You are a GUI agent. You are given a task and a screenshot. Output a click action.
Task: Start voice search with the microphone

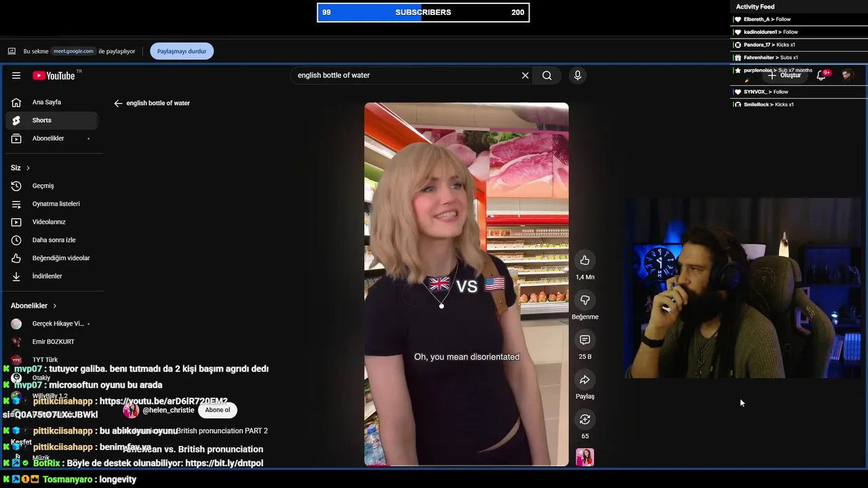[x=578, y=75]
